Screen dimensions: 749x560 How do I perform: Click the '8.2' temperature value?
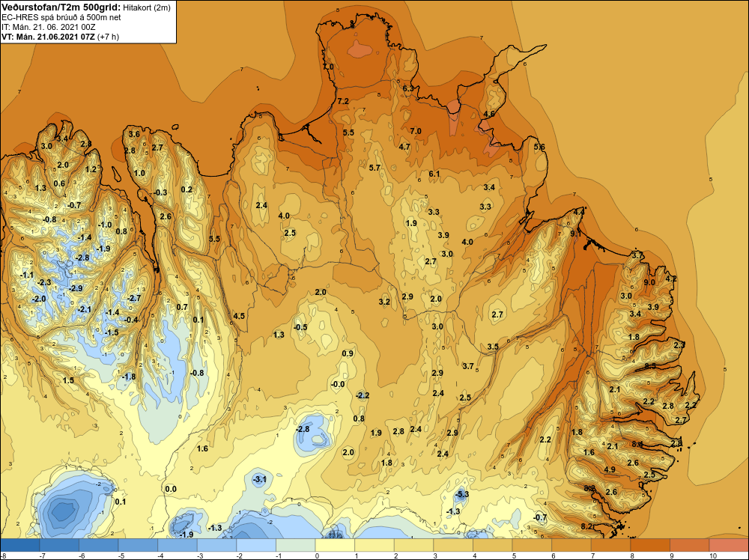(x=586, y=526)
